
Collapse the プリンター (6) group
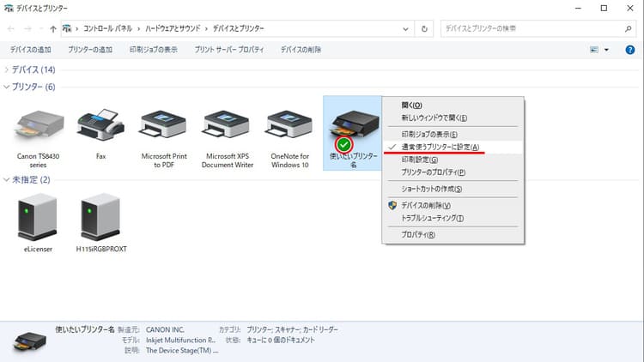coord(6,87)
